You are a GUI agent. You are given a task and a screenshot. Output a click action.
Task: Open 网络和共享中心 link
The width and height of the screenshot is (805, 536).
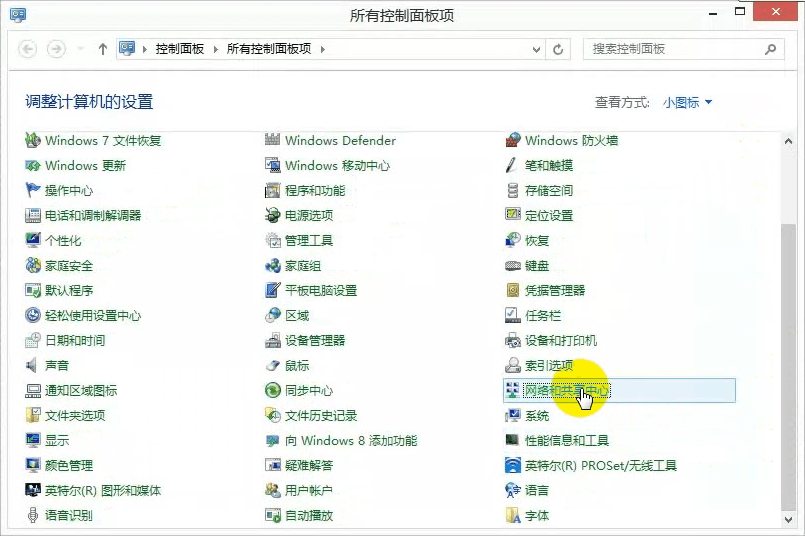coord(567,391)
